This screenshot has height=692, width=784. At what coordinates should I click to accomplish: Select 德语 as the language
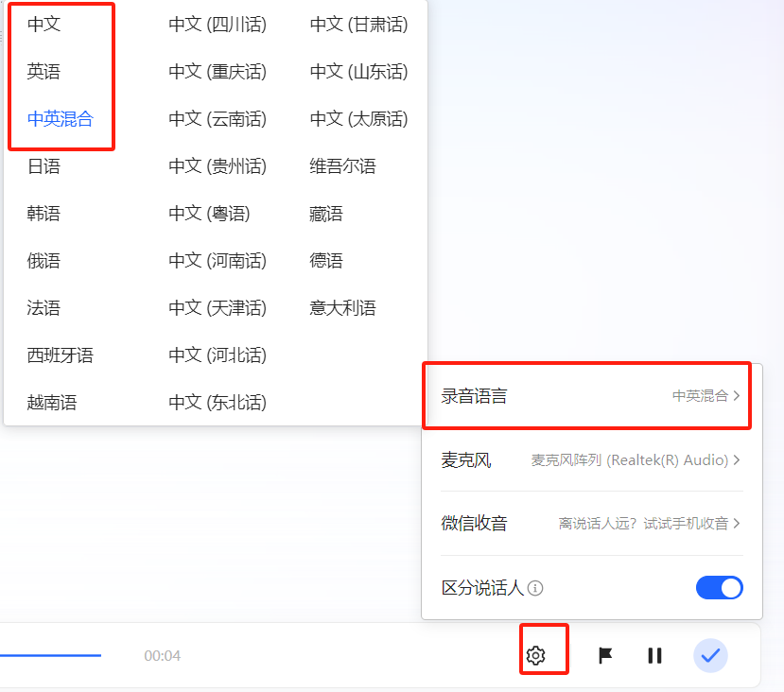tap(324, 260)
